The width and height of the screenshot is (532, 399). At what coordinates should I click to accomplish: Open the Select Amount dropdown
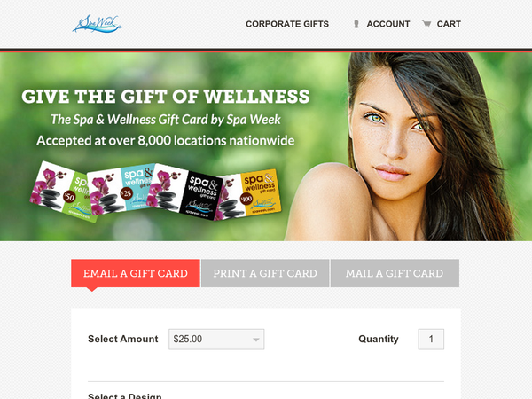pyautogui.click(x=216, y=339)
